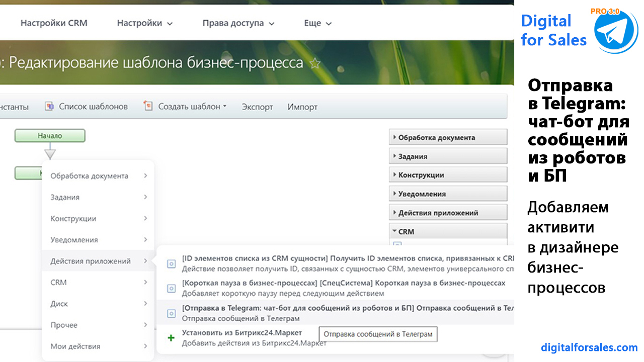Open the 'Настройки' dropdown in top menu
This screenshot has height=362, width=644.
click(144, 23)
